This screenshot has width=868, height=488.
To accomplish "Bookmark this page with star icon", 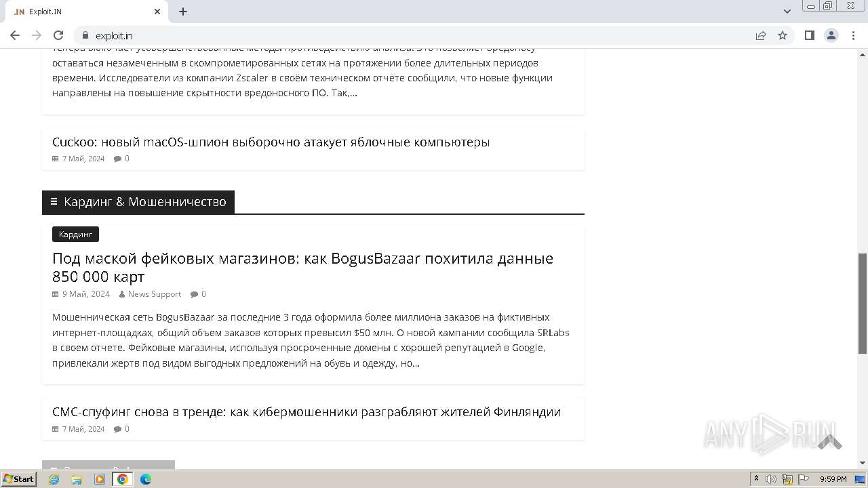I will pyautogui.click(x=783, y=35).
